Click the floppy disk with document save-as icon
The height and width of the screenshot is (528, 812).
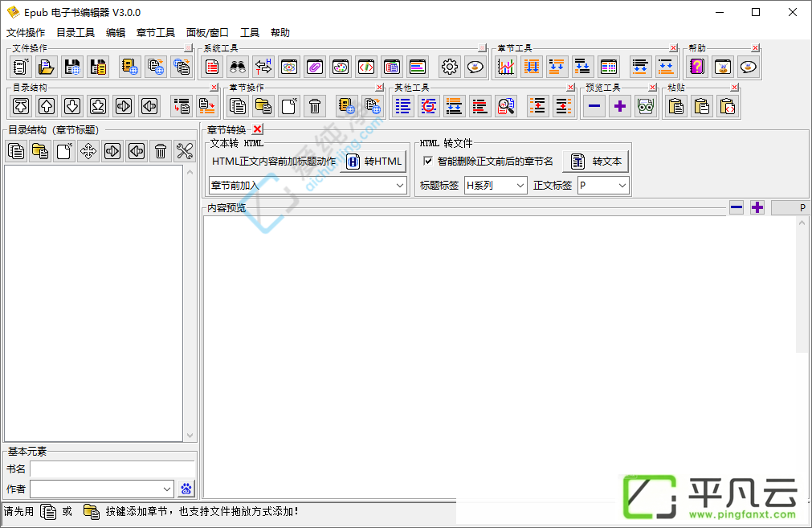coord(99,67)
